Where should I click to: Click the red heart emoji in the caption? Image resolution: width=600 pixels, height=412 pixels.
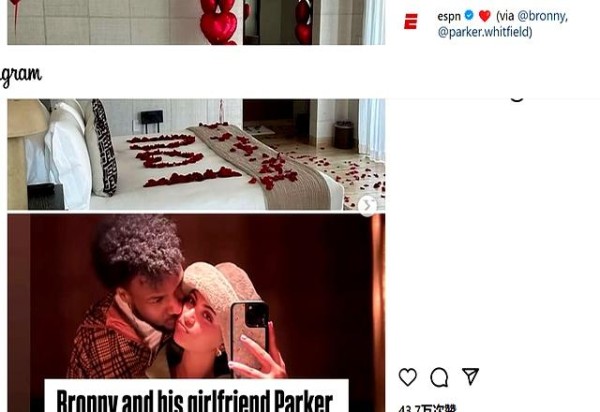(x=484, y=16)
